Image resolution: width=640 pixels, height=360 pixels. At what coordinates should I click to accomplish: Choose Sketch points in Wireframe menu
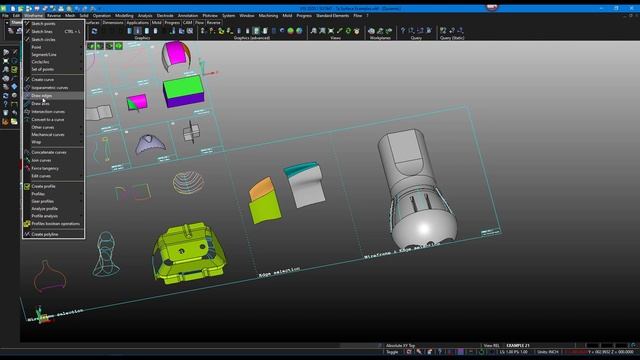(53, 24)
